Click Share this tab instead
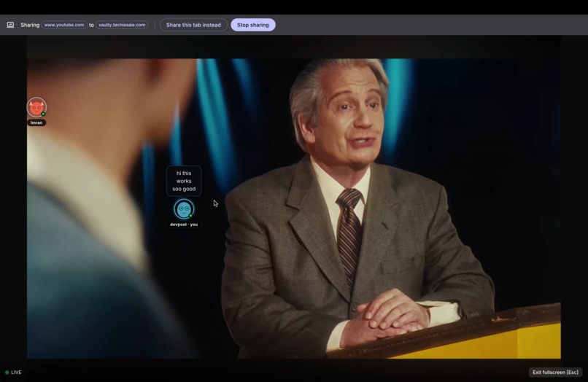The height and width of the screenshot is (382, 588). [x=193, y=25]
